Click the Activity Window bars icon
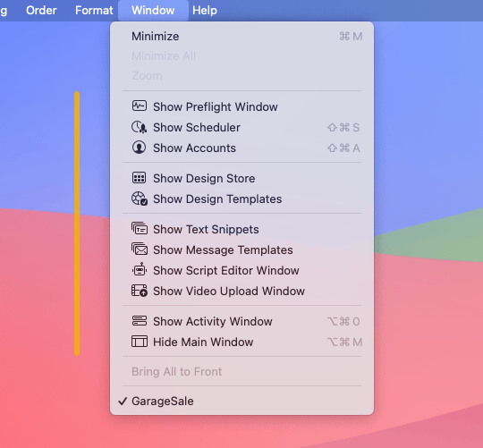This screenshot has height=448, width=483. [140, 321]
